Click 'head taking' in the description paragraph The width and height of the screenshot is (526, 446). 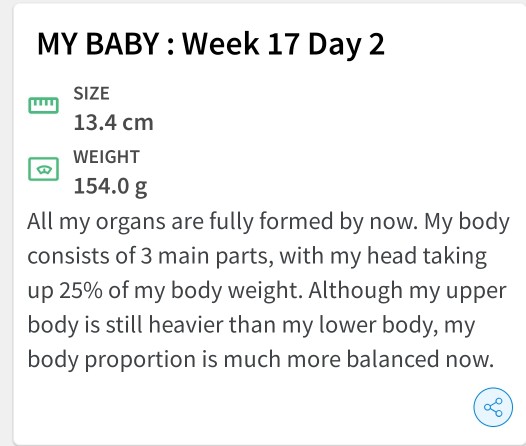point(427,257)
